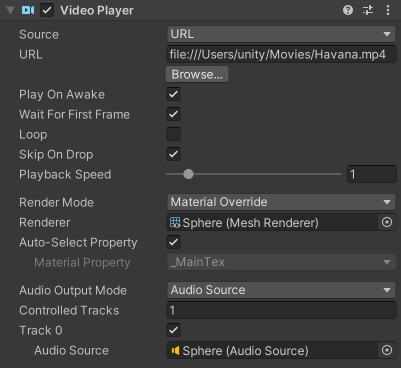Screen dimensions: 401x368
Task: Click the Play On Awake label
Action: [62, 94]
